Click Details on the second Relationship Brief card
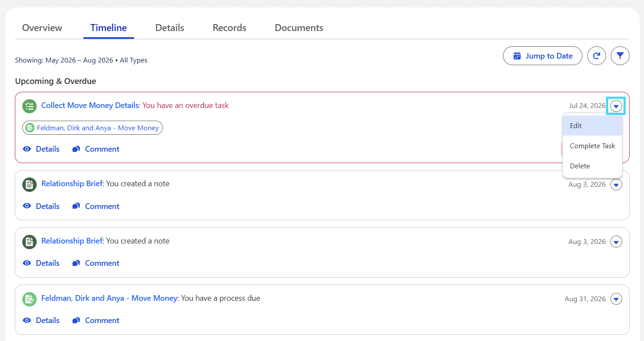 (x=41, y=263)
